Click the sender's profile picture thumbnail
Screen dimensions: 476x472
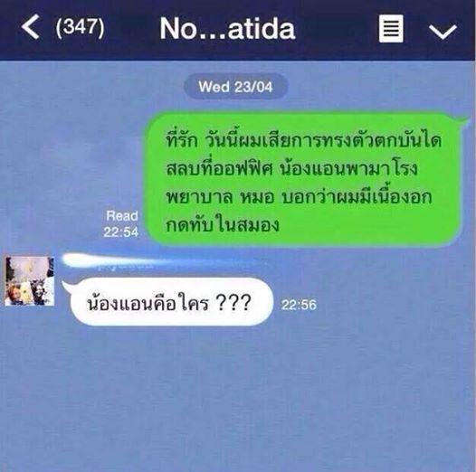pyautogui.click(x=30, y=281)
